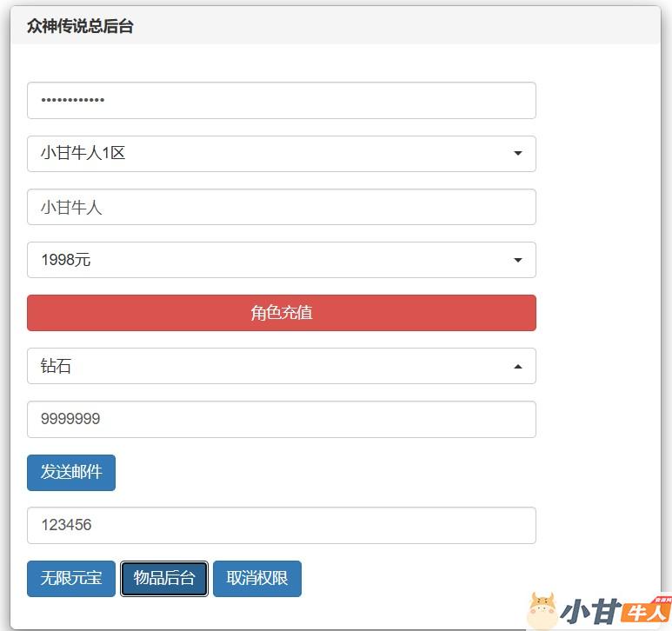Click the 9999999 quantity input field
This screenshot has height=631, width=672.
(281, 419)
